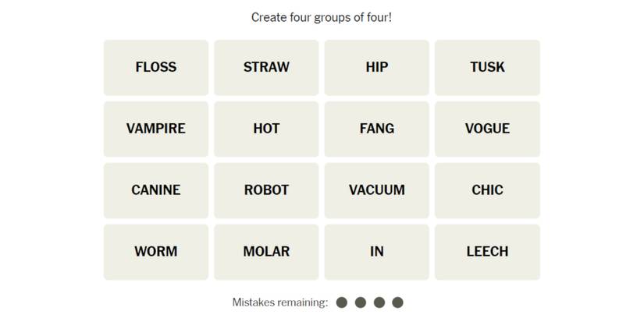
Task: Select the FANG tile
Action: tap(377, 129)
